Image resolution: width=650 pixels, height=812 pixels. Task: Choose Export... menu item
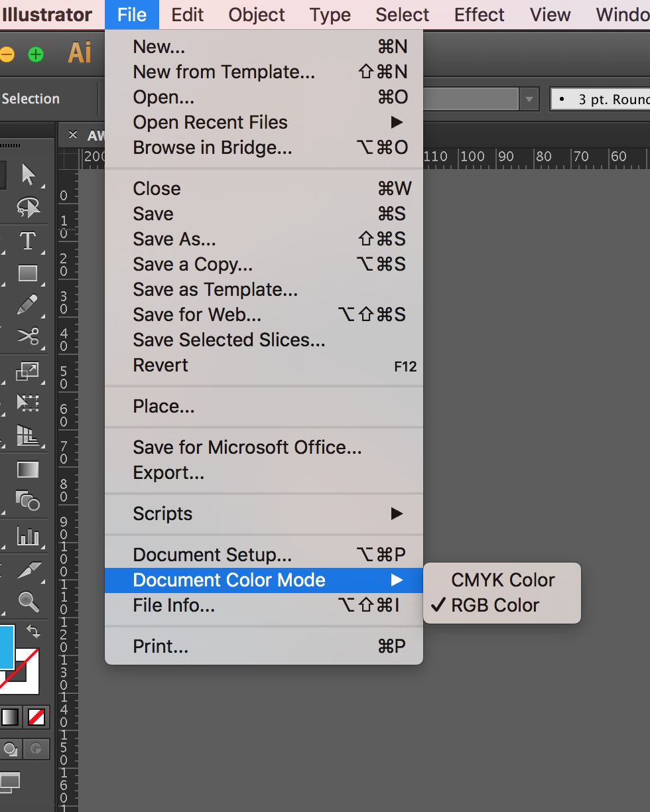264,472
